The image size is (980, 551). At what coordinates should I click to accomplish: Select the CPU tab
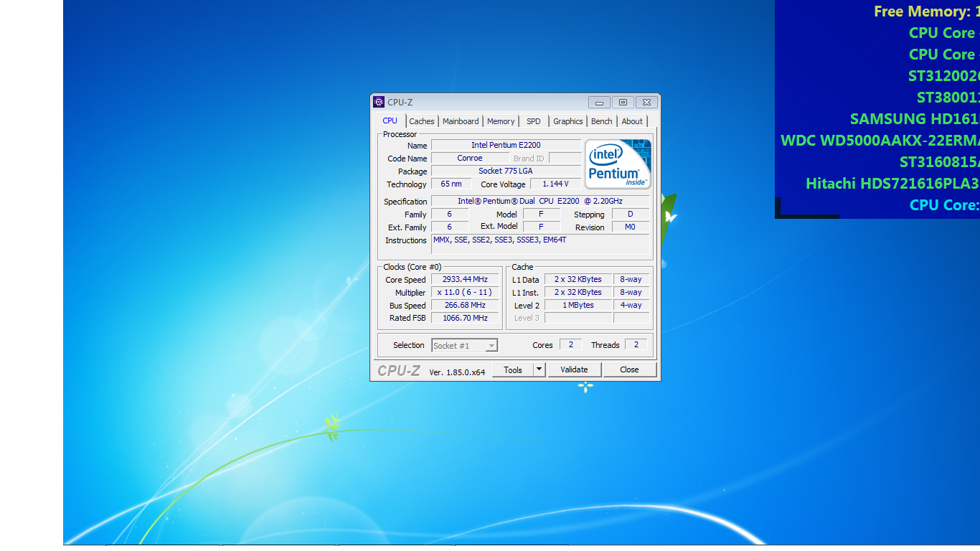pos(390,121)
